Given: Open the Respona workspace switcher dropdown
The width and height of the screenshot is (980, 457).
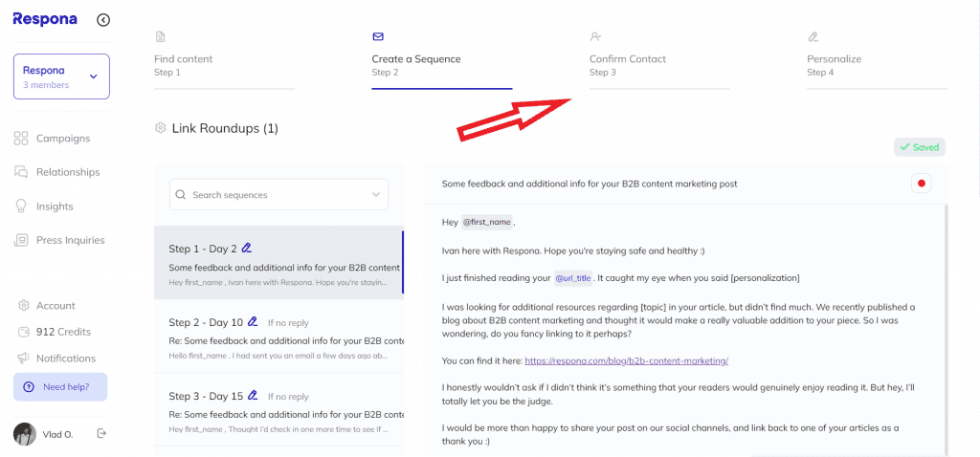Looking at the screenshot, I should [61, 76].
